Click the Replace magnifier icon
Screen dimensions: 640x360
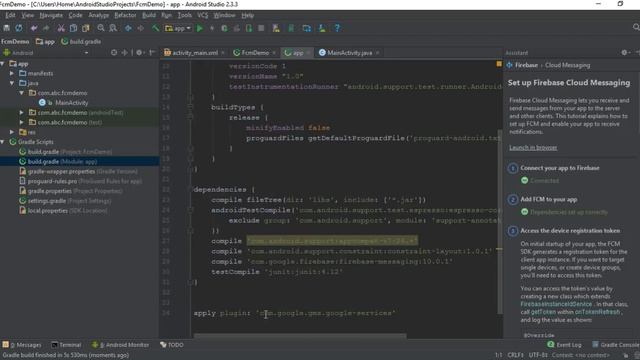[113, 28]
